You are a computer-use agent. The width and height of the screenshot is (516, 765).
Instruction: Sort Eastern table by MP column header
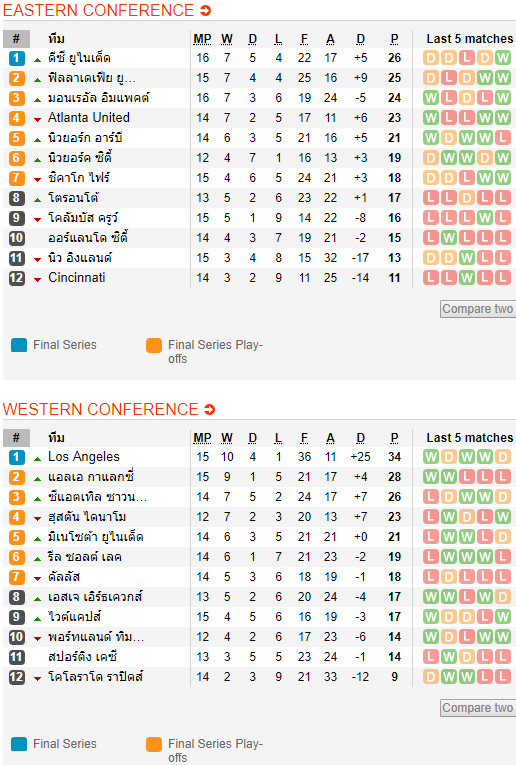(202, 39)
